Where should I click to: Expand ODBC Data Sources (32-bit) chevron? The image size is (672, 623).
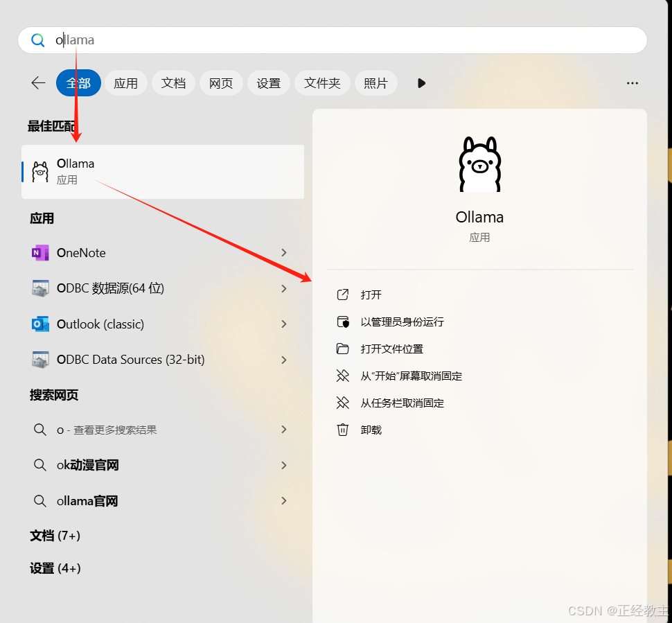point(284,360)
